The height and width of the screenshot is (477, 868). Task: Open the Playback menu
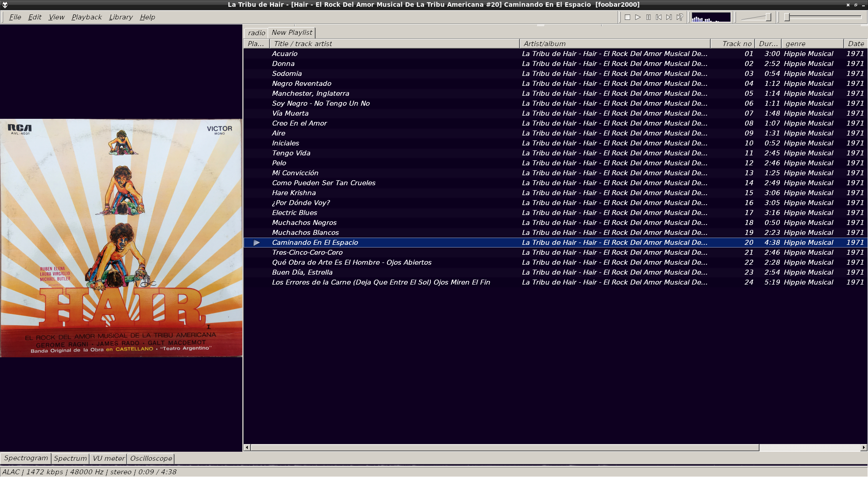tap(86, 17)
